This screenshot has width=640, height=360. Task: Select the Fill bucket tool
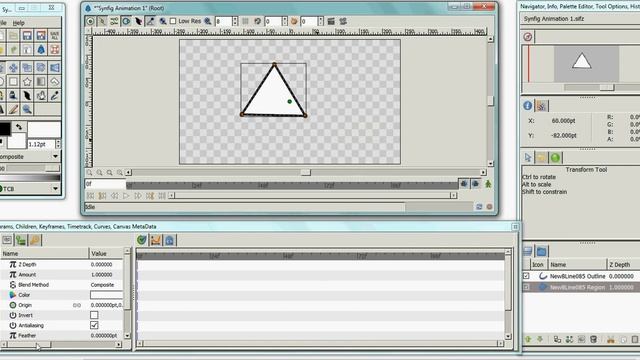click(x=13, y=96)
